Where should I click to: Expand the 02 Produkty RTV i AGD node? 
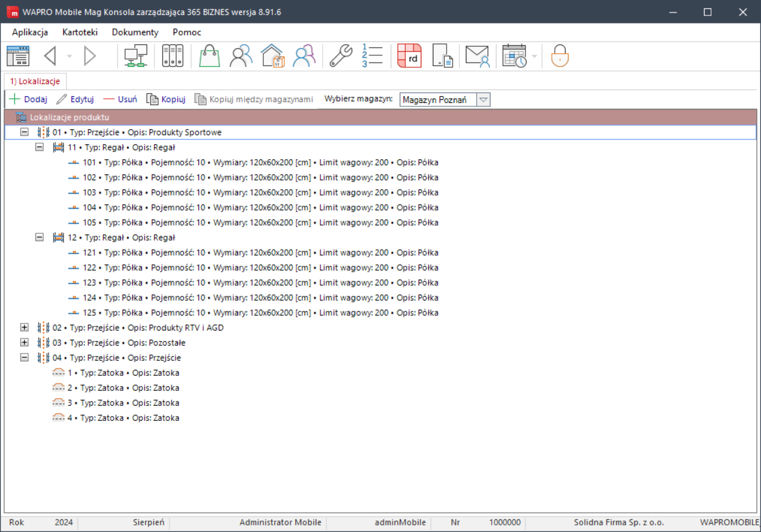(x=25, y=328)
